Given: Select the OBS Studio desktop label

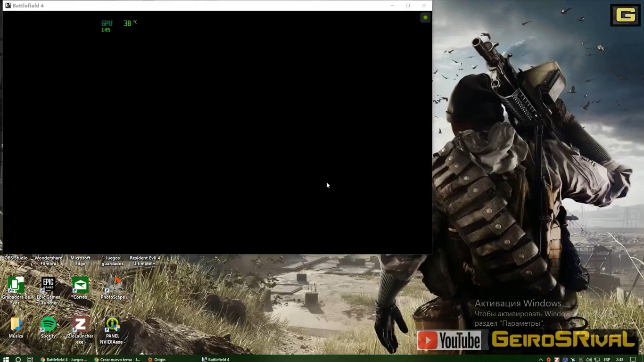Looking at the screenshot, I should coord(16,258).
